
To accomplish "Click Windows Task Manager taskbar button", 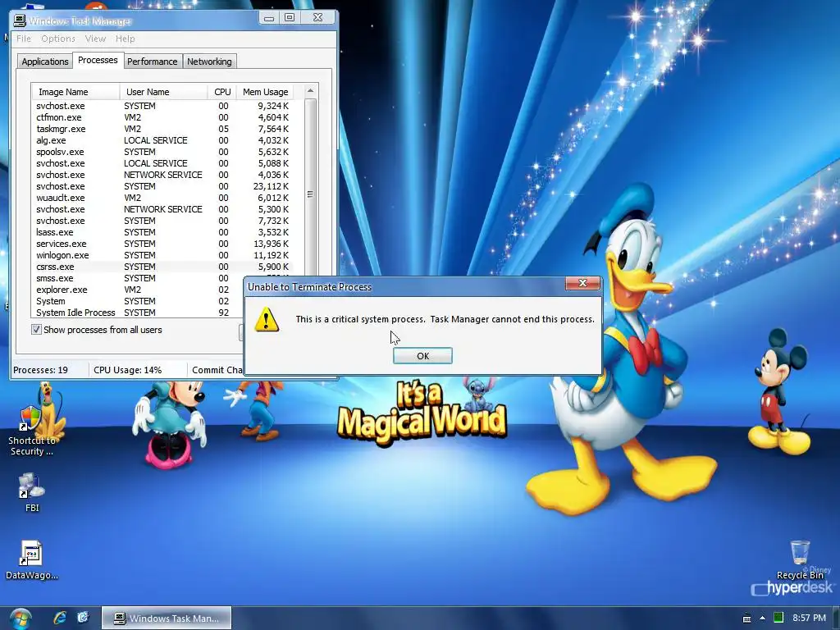I will [167, 619].
